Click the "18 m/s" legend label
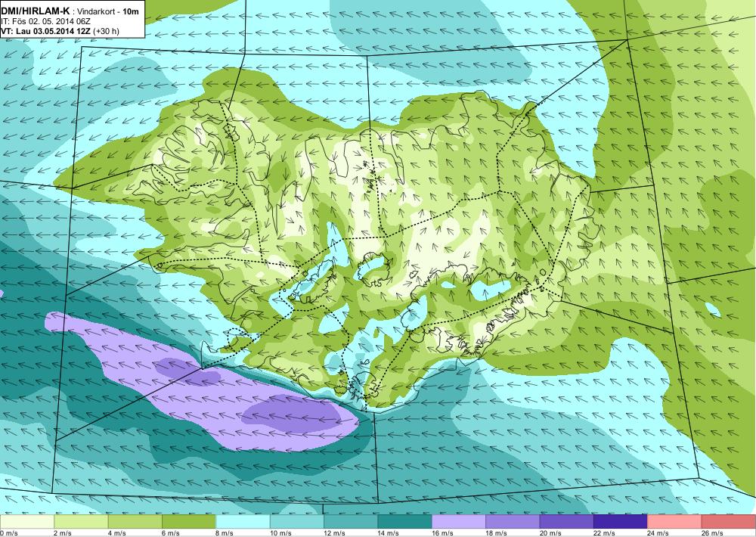 pos(497,533)
